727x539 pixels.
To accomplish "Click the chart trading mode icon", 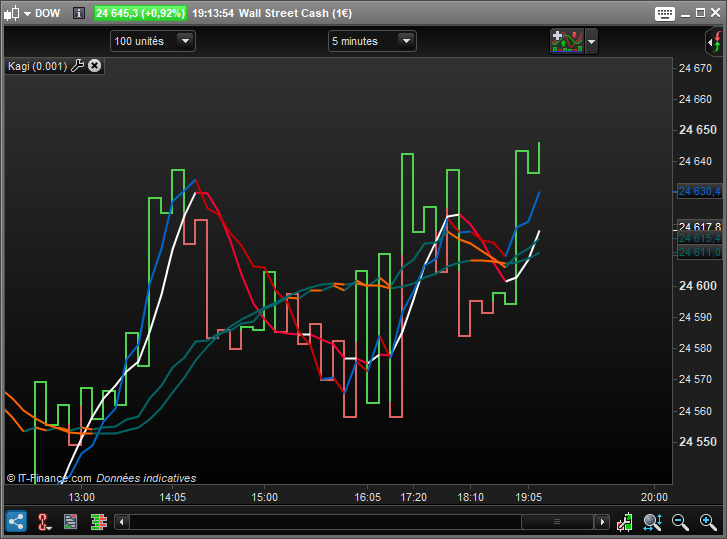I will pos(625,522).
